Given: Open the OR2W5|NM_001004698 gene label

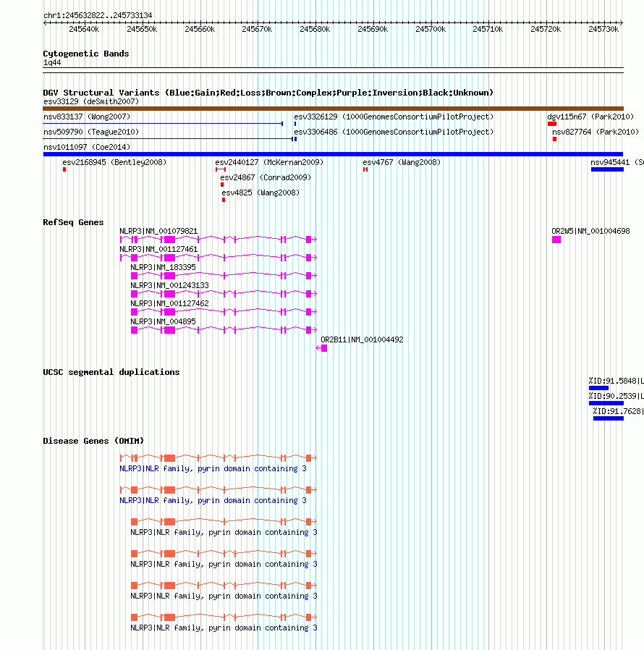Looking at the screenshot, I should (590, 231).
